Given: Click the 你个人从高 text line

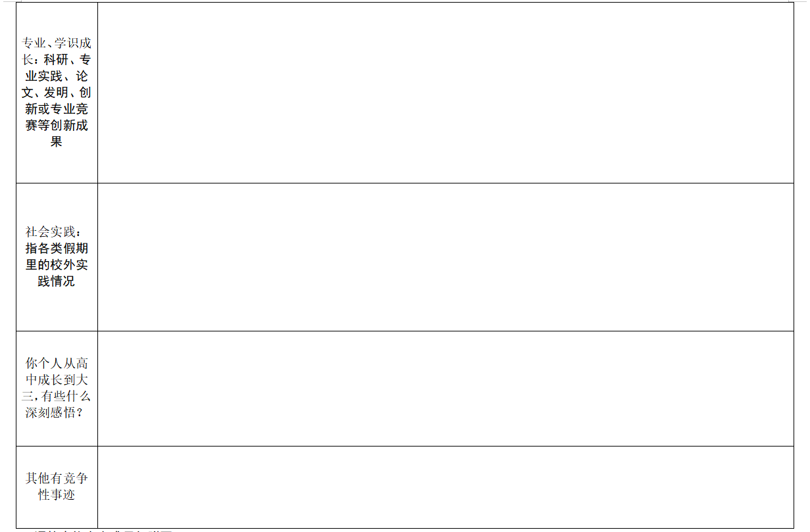Looking at the screenshot, I should point(57,364).
